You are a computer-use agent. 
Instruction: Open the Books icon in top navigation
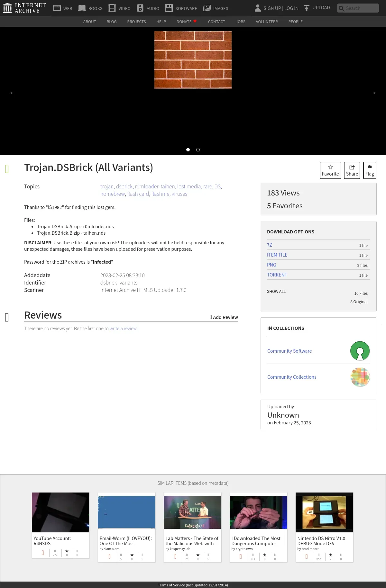click(82, 8)
